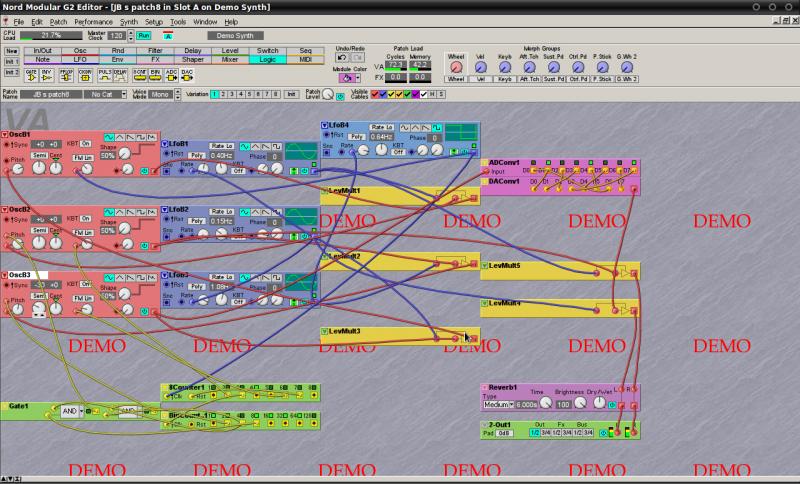Expand the LevMult5 module triangle
The height and width of the screenshot is (484, 800).
pos(485,266)
